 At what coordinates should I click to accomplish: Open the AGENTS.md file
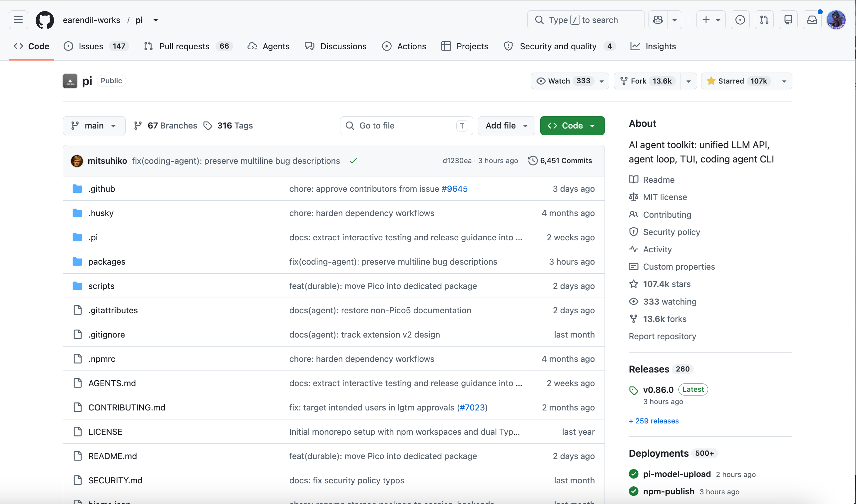(x=112, y=383)
